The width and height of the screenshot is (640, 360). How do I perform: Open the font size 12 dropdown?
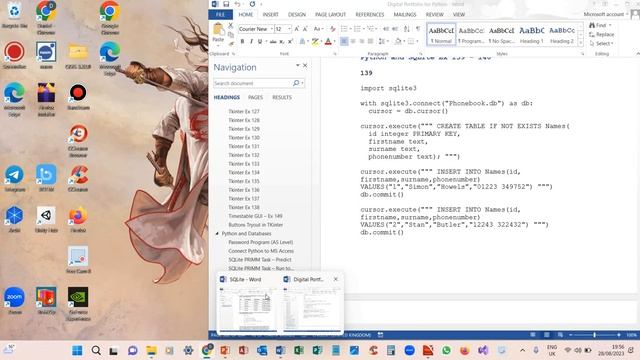[x=289, y=29]
